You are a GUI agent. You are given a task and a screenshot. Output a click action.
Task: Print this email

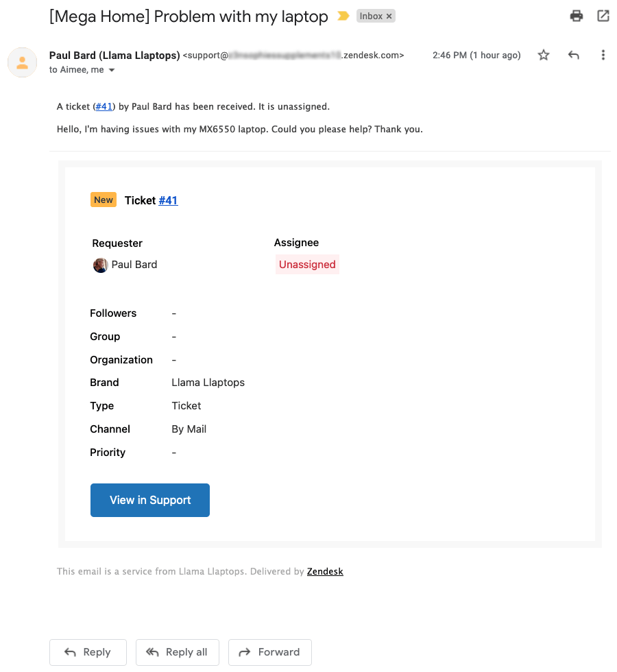click(x=576, y=15)
